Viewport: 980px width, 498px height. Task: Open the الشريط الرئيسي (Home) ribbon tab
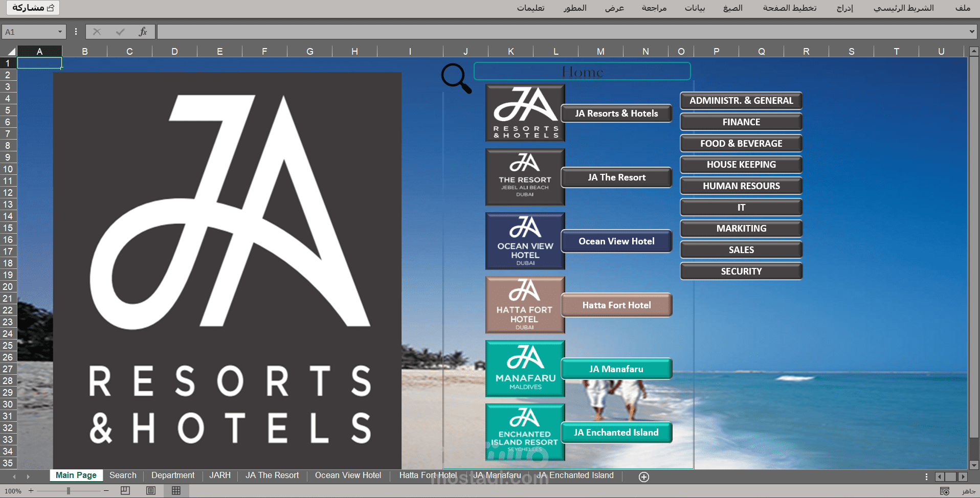tap(904, 8)
